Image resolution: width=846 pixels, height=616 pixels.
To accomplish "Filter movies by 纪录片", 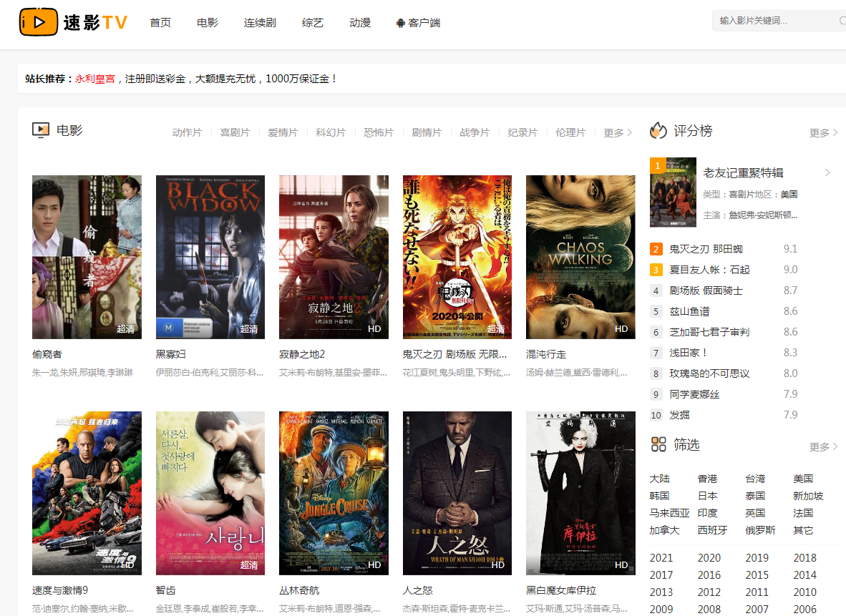I will pos(522,132).
